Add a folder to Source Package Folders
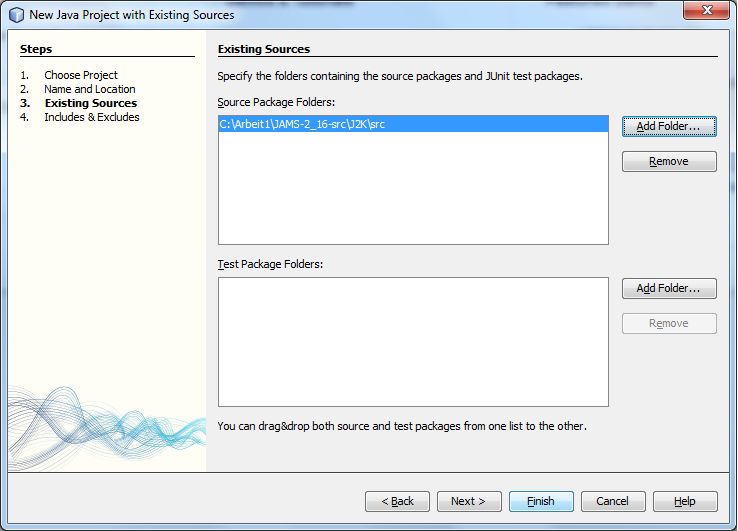The image size is (738, 531). coord(669,126)
